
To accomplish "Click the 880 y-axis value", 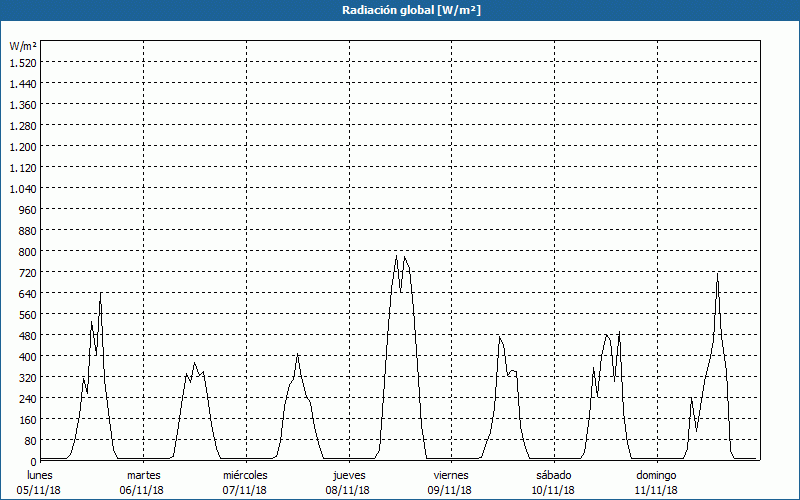I will tap(28, 231).
